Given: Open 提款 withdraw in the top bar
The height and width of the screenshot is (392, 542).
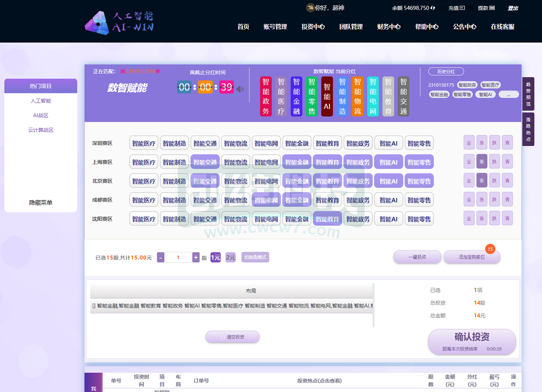Looking at the screenshot, I should [486, 8].
